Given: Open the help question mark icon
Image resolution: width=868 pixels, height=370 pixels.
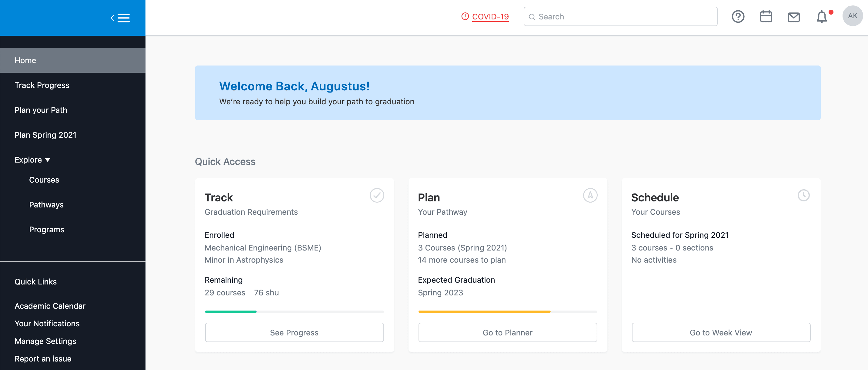Looking at the screenshot, I should (738, 16).
